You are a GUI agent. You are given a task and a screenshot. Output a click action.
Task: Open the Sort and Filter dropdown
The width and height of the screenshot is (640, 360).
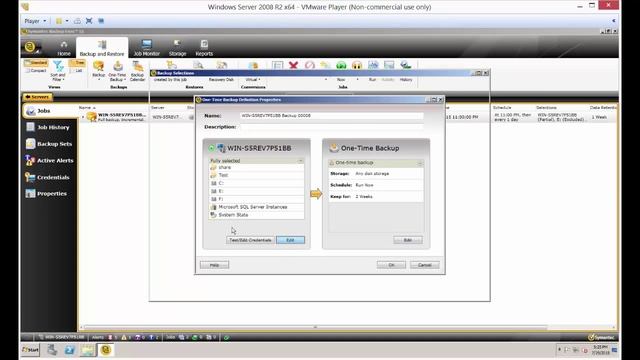click(x=58, y=70)
